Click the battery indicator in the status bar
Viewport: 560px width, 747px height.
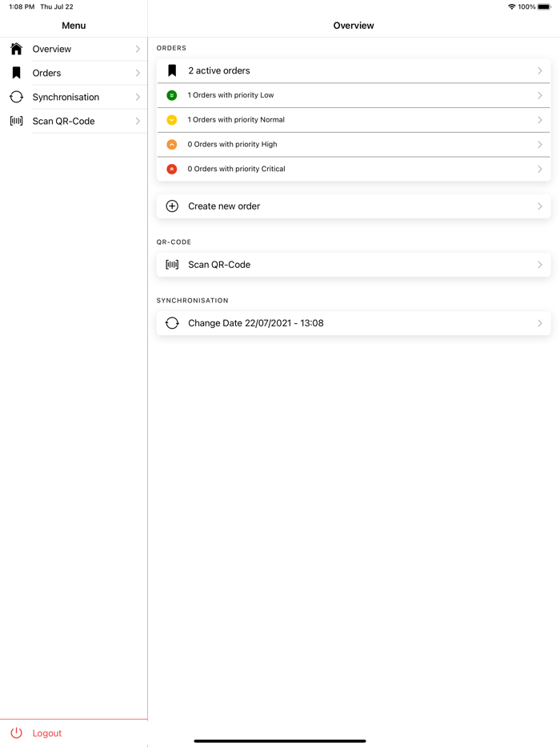point(544,6)
